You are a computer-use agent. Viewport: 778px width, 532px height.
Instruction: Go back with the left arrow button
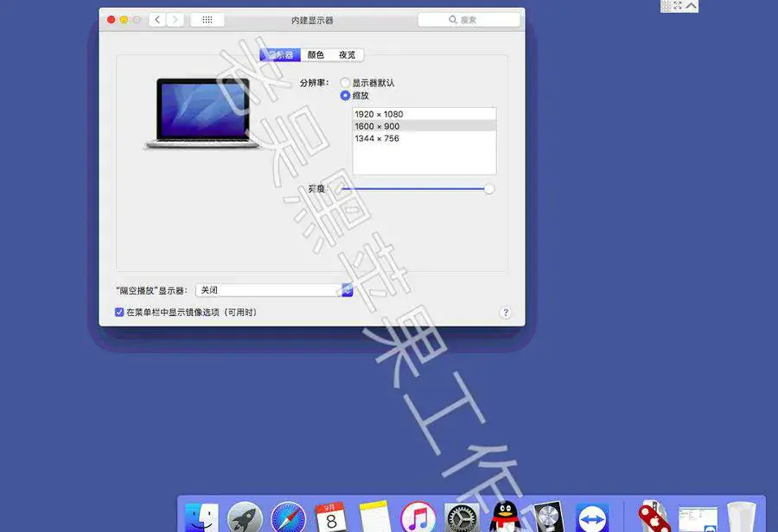click(157, 20)
